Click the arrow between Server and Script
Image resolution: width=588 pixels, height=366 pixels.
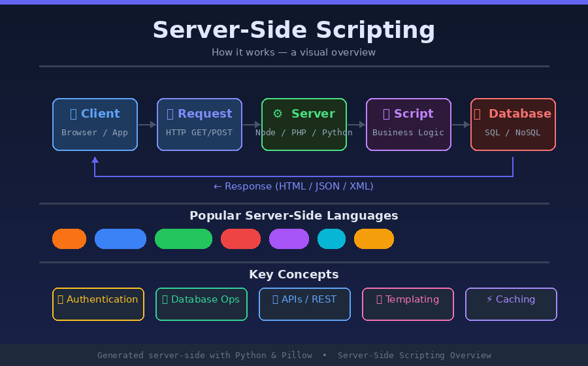357,124
